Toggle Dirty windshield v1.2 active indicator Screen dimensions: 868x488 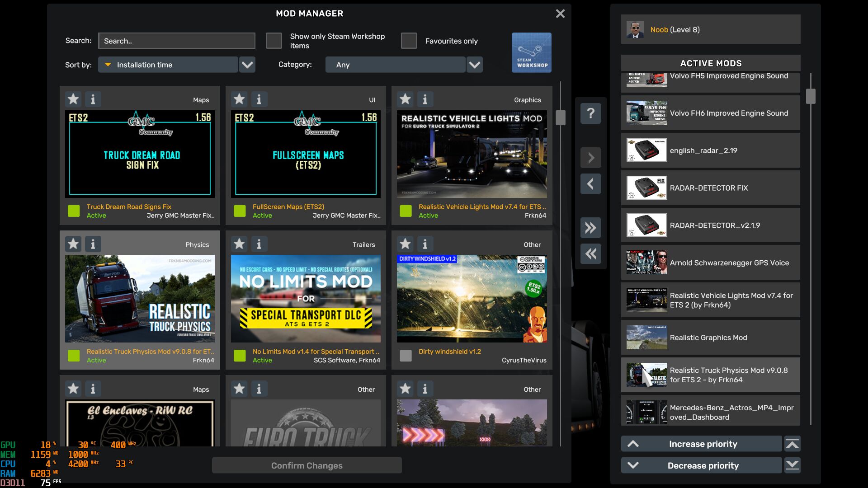tap(406, 356)
